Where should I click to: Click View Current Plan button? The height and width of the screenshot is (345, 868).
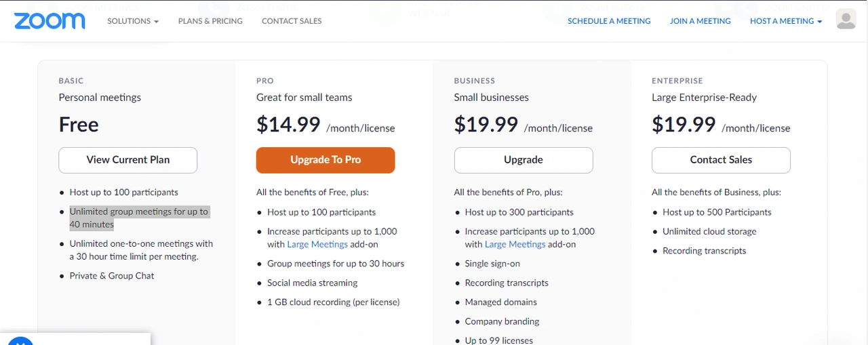128,160
